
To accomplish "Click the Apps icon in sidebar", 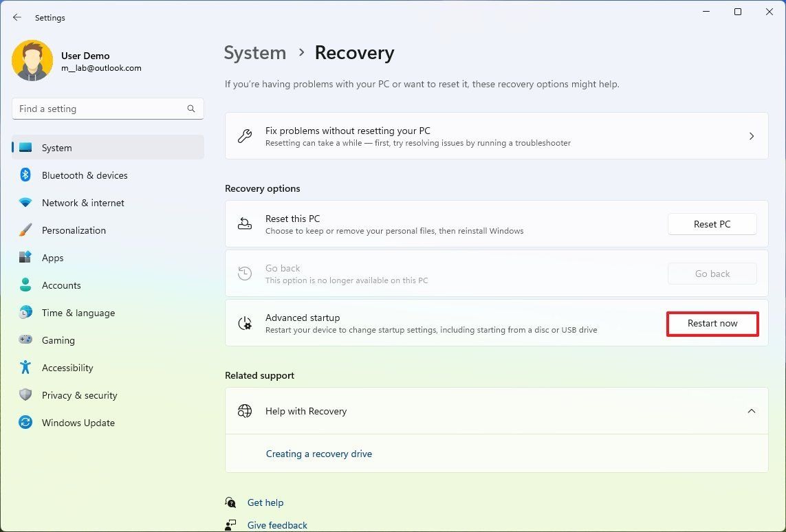I will point(25,258).
